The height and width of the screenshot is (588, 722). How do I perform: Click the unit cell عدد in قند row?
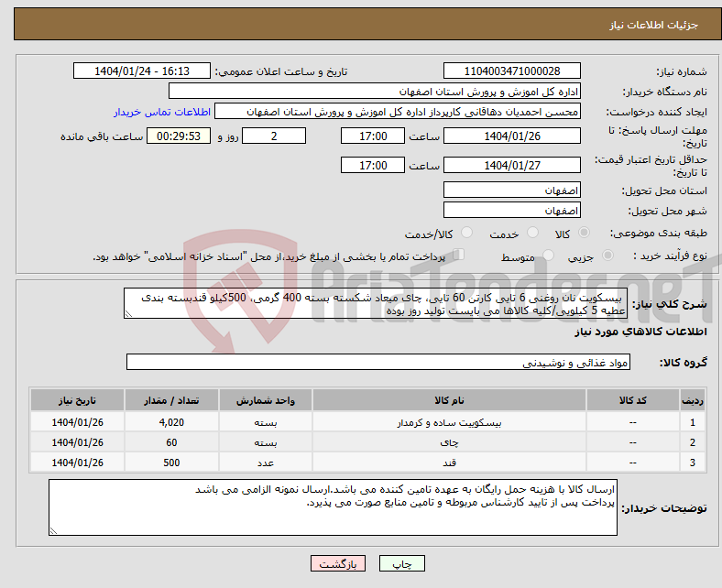pos(266,463)
